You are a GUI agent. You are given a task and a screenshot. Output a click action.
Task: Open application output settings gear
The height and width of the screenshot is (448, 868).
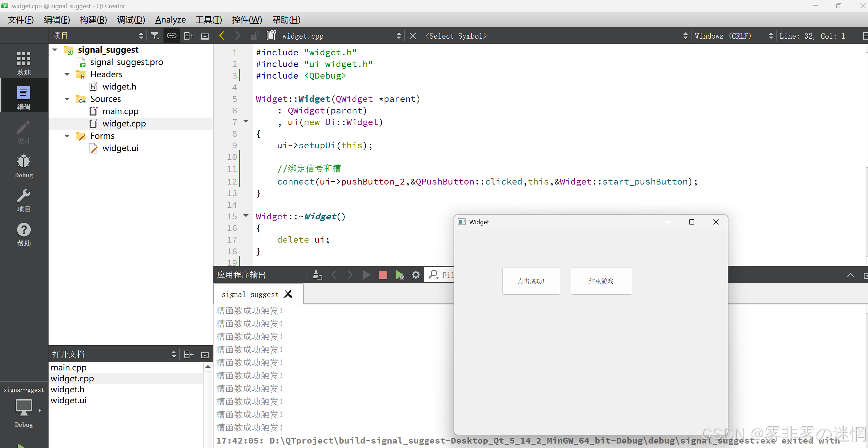point(416,275)
